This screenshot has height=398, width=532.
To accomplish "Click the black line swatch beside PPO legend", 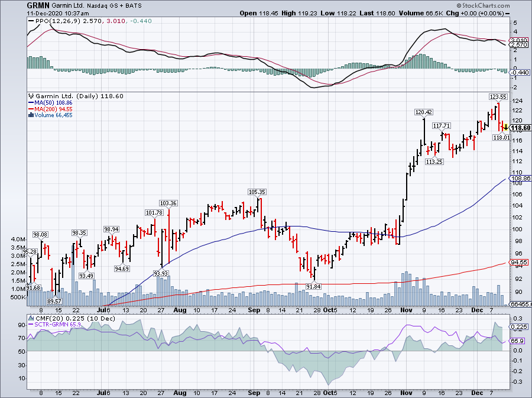I will pos(31,21).
